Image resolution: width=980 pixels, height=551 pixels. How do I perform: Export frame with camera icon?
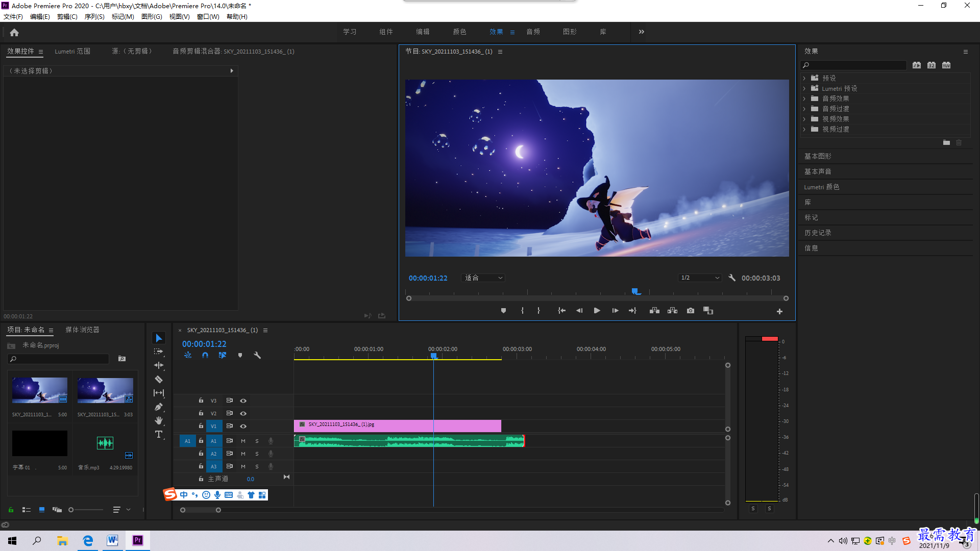691,311
